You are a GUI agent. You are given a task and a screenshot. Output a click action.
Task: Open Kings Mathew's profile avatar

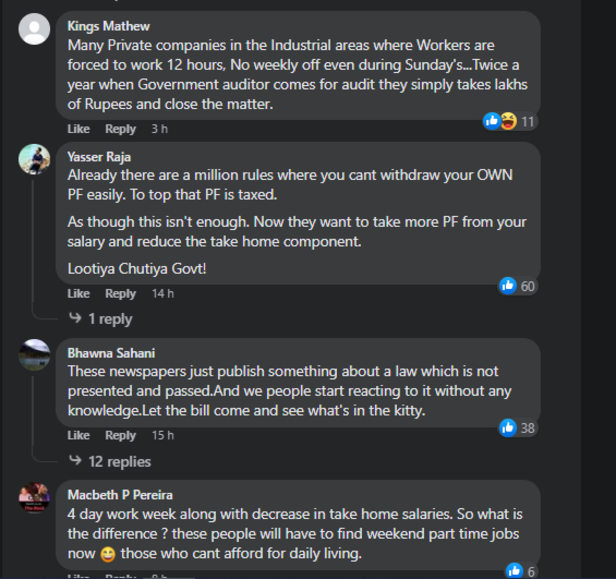coord(34,29)
